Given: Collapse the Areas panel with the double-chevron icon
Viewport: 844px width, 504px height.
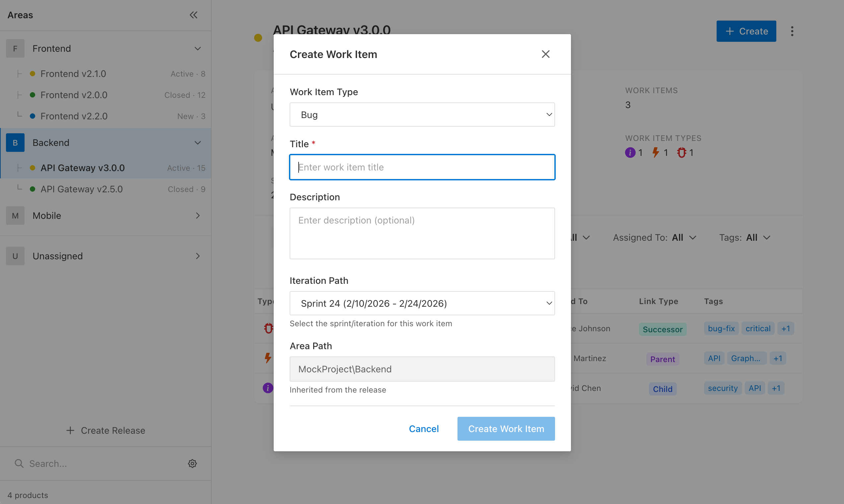Looking at the screenshot, I should (194, 15).
